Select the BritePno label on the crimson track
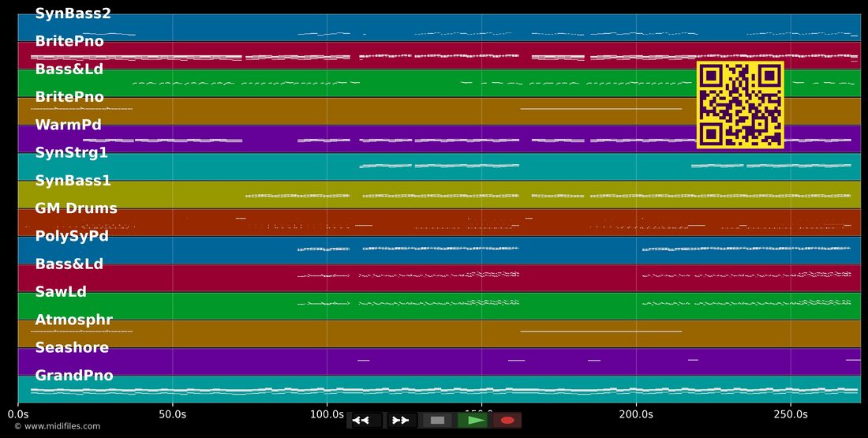Image resolution: width=868 pixels, height=438 pixels. click(x=69, y=41)
